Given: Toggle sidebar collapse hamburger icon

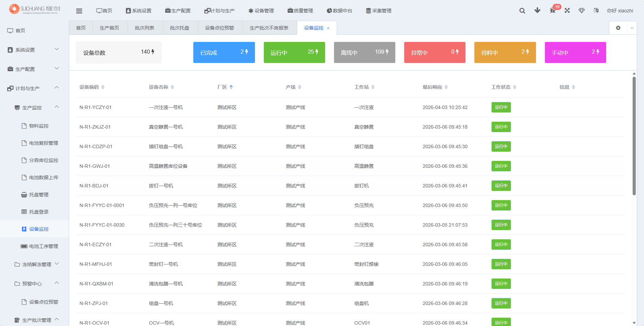Looking at the screenshot, I should pos(79,11).
